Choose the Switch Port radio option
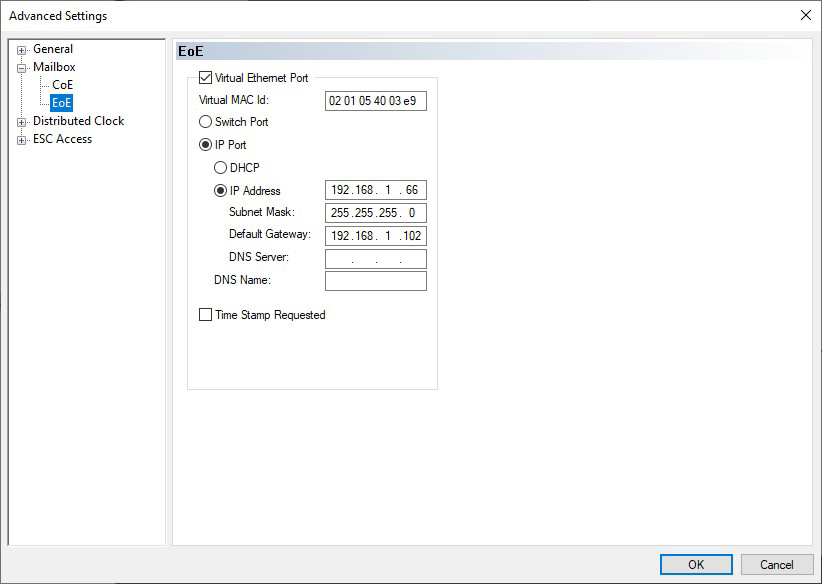Image resolution: width=822 pixels, height=584 pixels. coord(206,122)
